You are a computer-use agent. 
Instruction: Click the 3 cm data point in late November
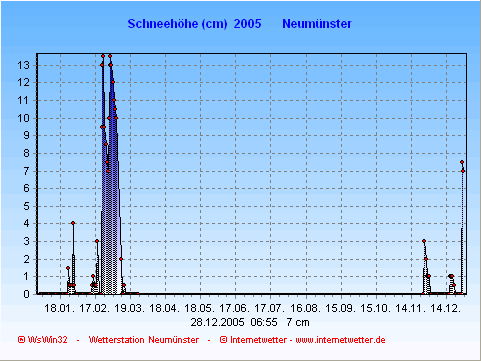424,241
